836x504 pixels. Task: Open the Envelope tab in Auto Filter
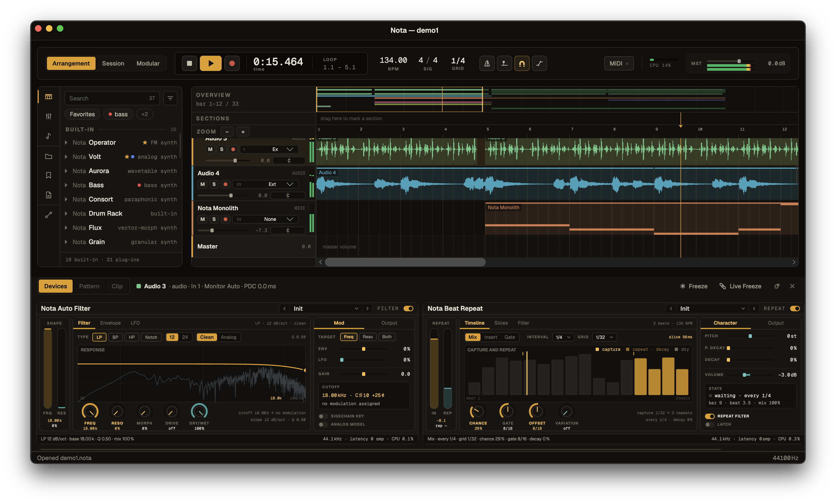pos(110,323)
